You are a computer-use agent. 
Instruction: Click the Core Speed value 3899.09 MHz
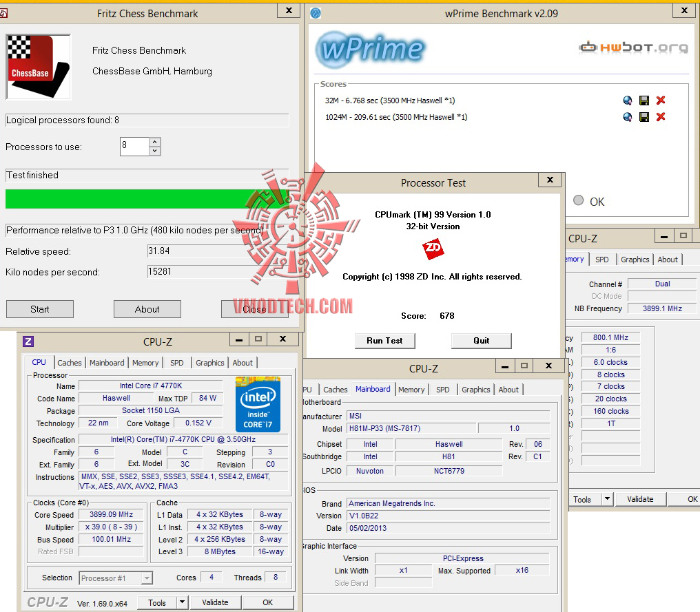(111, 514)
